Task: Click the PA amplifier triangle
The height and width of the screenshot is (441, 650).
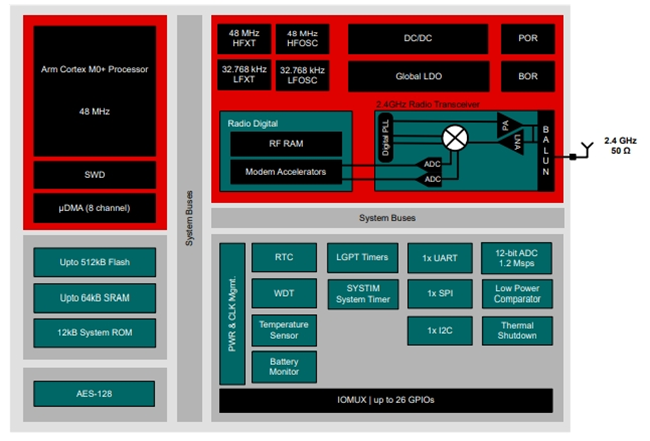Action: pyautogui.click(x=507, y=125)
